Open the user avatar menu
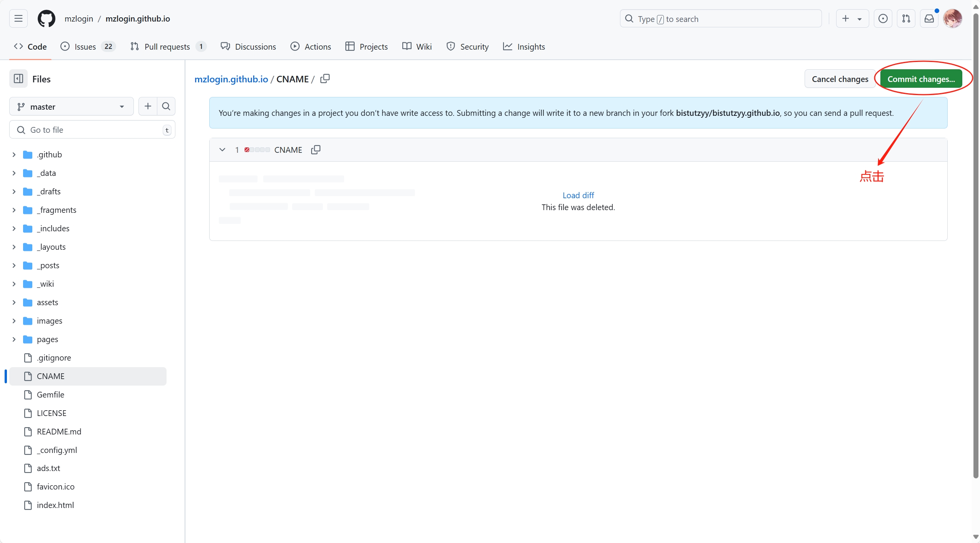Viewport: 980px width, 543px height. pyautogui.click(x=953, y=18)
